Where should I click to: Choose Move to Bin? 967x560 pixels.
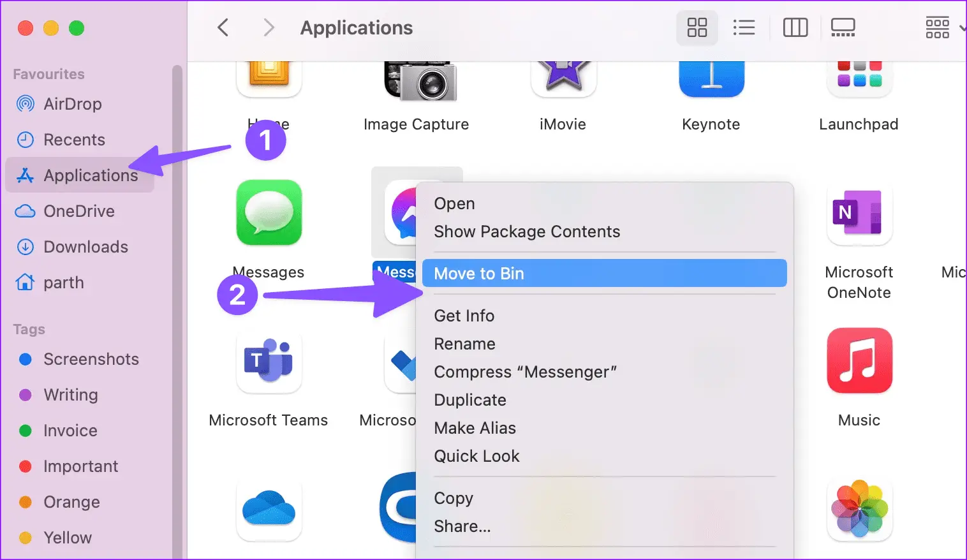604,273
